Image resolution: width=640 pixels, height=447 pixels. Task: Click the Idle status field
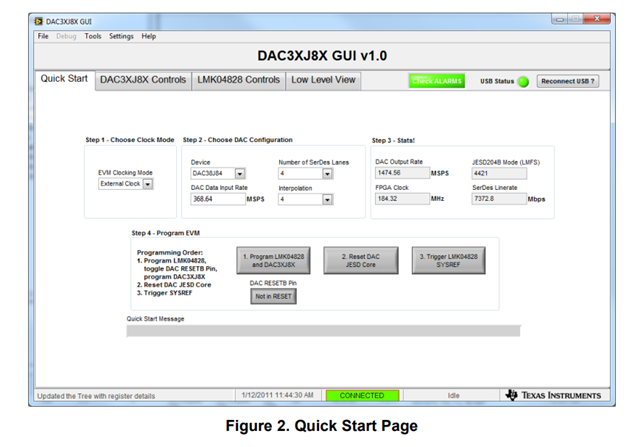453,396
